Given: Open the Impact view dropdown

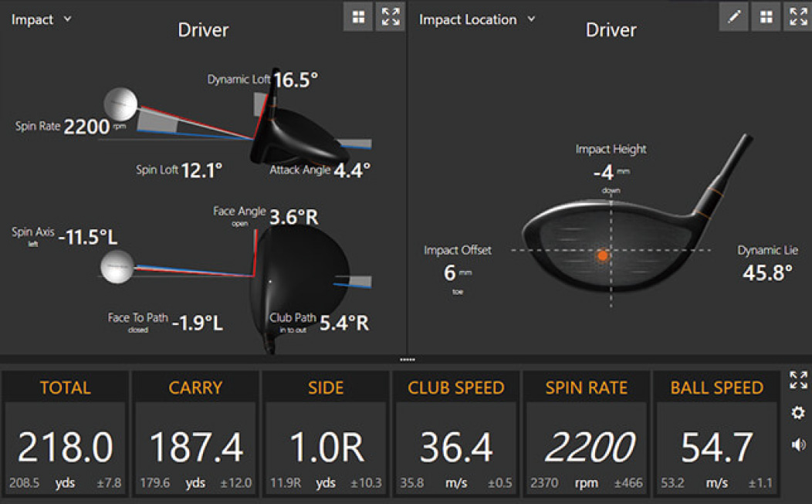Looking at the screenshot, I should [x=42, y=19].
